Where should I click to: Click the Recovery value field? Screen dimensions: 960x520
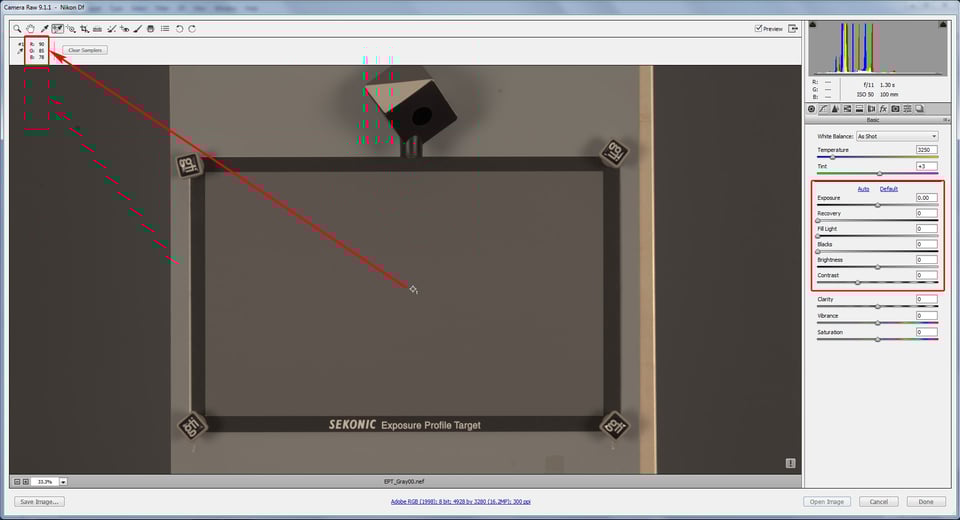[x=927, y=213]
